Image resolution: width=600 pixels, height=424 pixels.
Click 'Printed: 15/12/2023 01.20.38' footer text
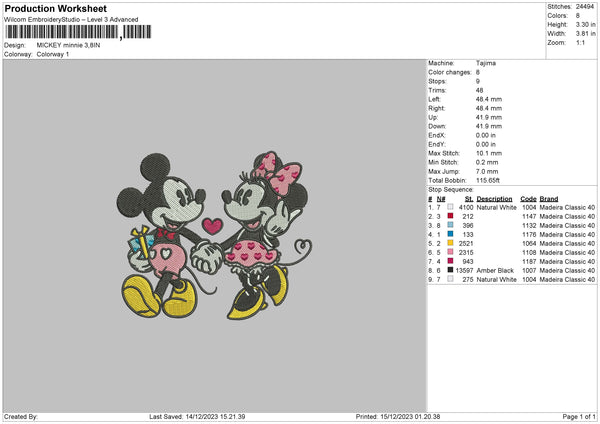pos(398,416)
